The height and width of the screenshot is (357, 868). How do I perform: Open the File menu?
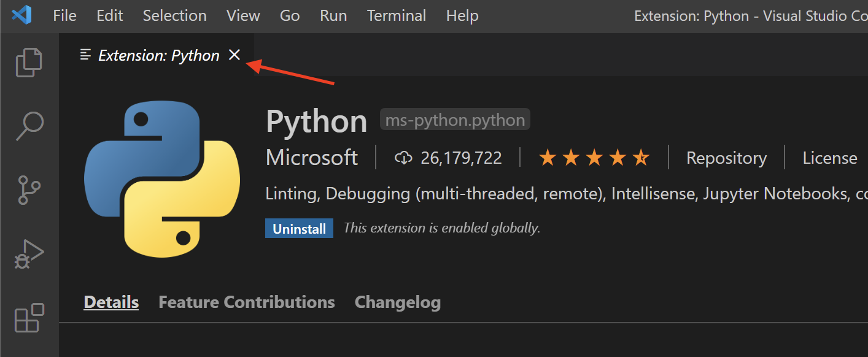pyautogui.click(x=64, y=15)
